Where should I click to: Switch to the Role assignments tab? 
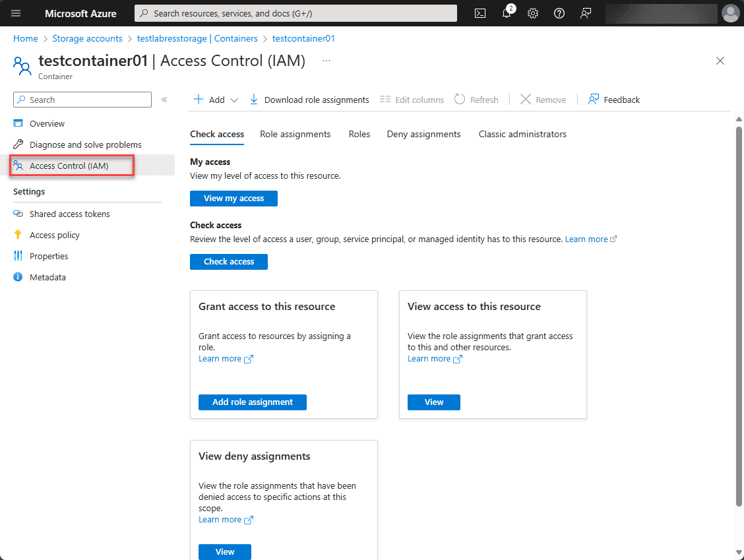(x=295, y=135)
